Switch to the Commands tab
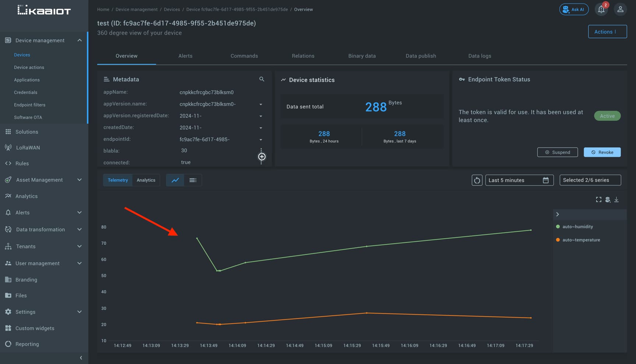Screen dimensions: 636x364 point(244,56)
